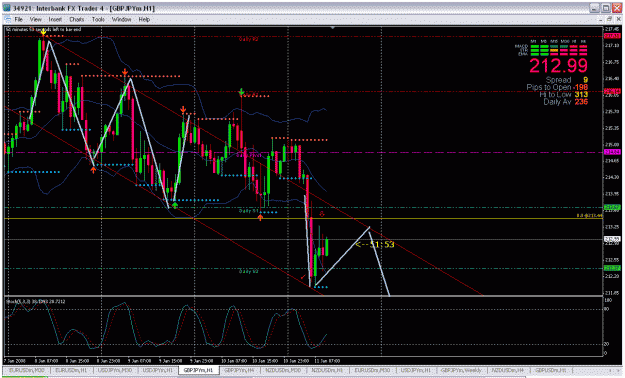
Task: Maximize the Interbank FX Trader window
Action: pyautogui.click(x=605, y=8)
